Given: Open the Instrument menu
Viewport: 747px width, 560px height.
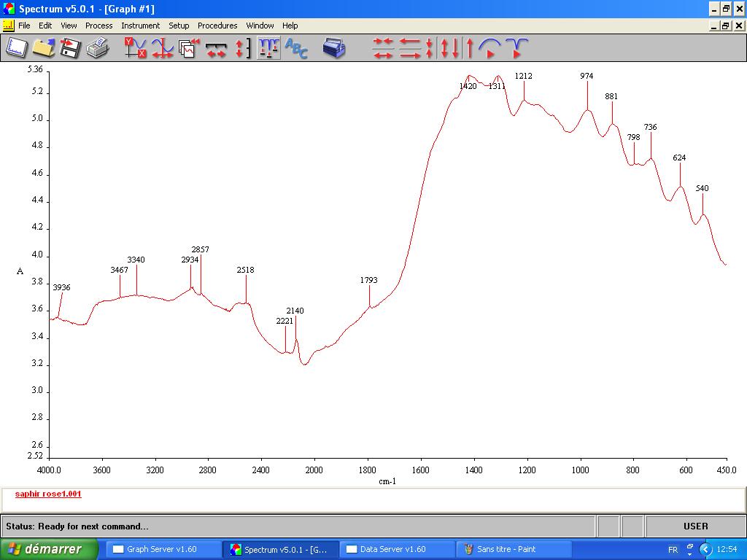Looking at the screenshot, I should coord(140,26).
